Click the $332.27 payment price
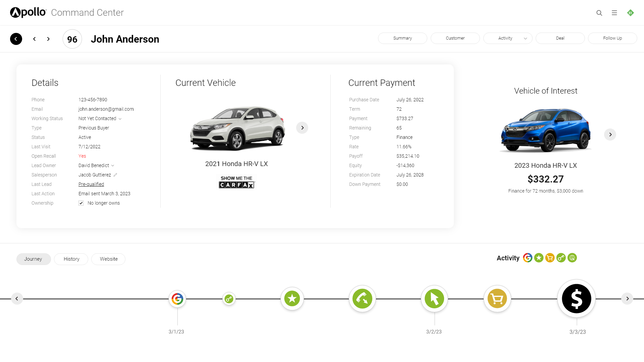 546,179
